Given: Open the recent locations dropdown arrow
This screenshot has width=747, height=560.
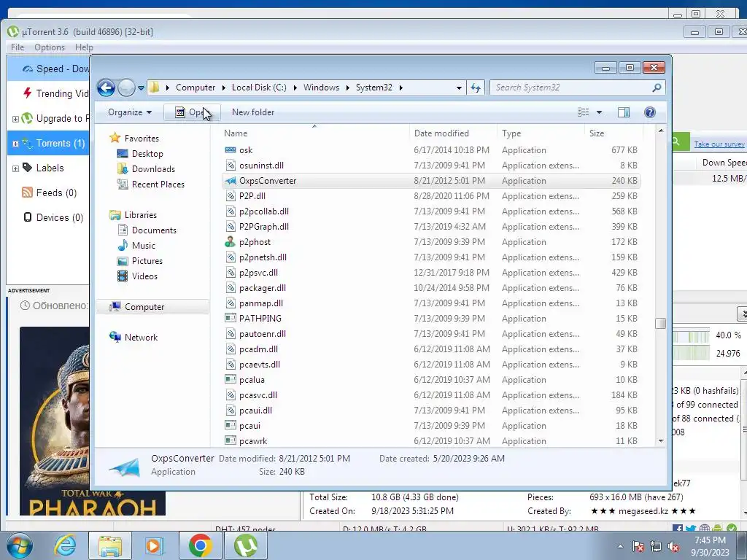Looking at the screenshot, I should (x=141, y=88).
